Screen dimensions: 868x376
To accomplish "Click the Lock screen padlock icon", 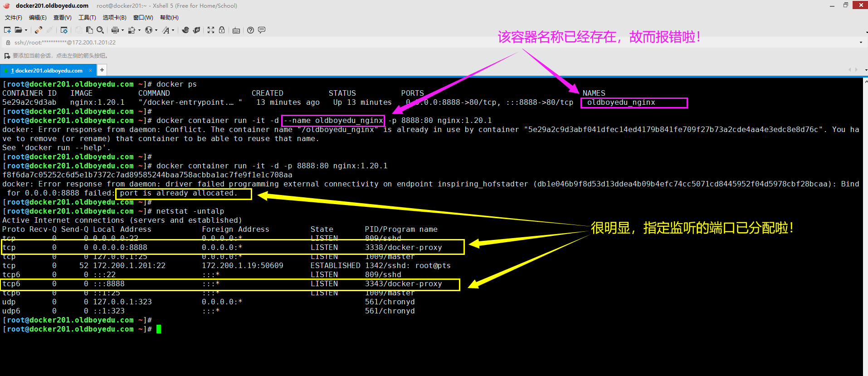I will pos(222,30).
